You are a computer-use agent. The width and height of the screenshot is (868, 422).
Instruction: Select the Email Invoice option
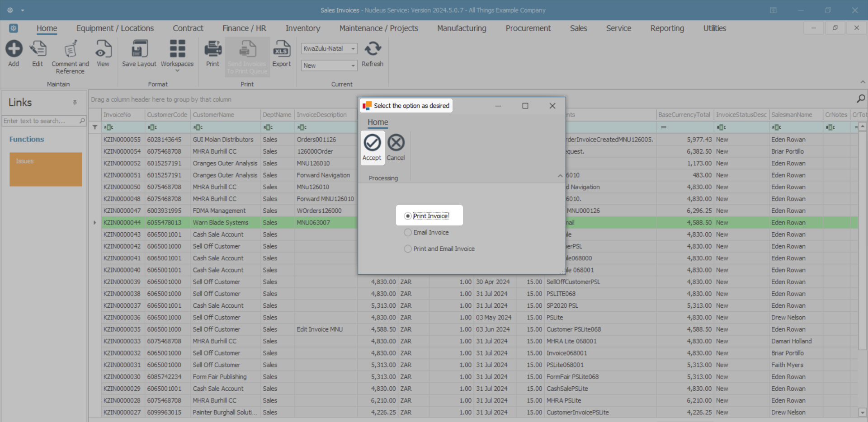click(x=426, y=232)
